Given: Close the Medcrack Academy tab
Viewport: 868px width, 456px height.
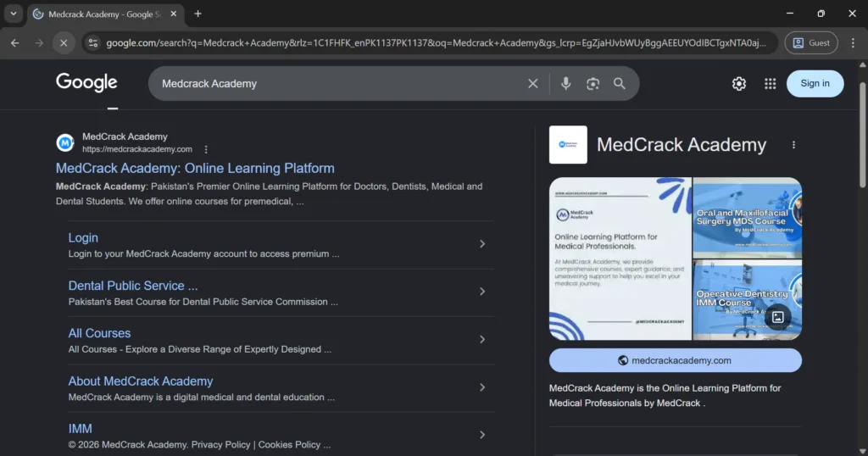Looking at the screenshot, I should (173, 14).
